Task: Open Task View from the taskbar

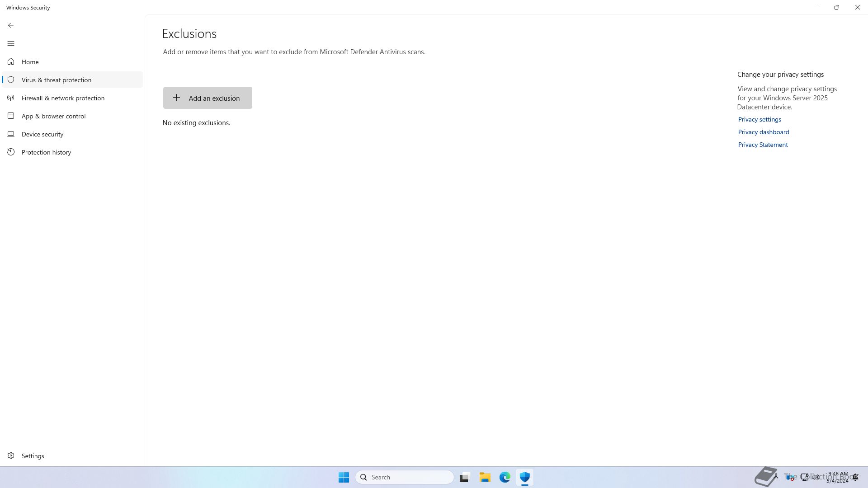Action: coord(464,477)
